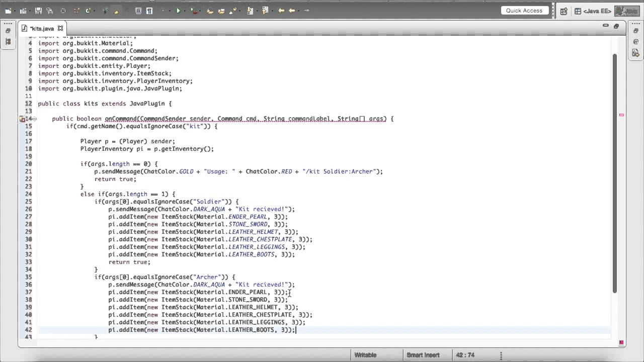644x362 pixels.
Task: Collapse the onCommand method at line 14
Action: 34,119
